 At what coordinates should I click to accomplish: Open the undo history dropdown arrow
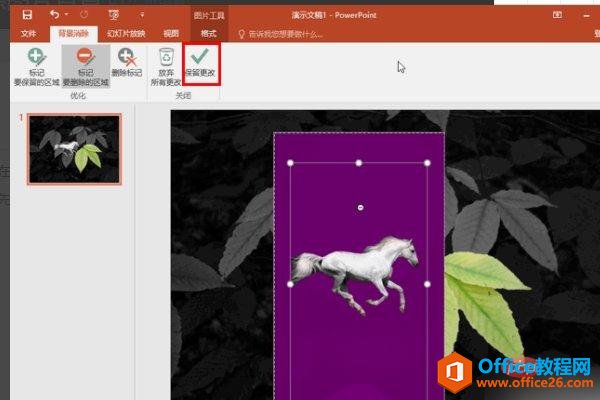click(x=66, y=15)
